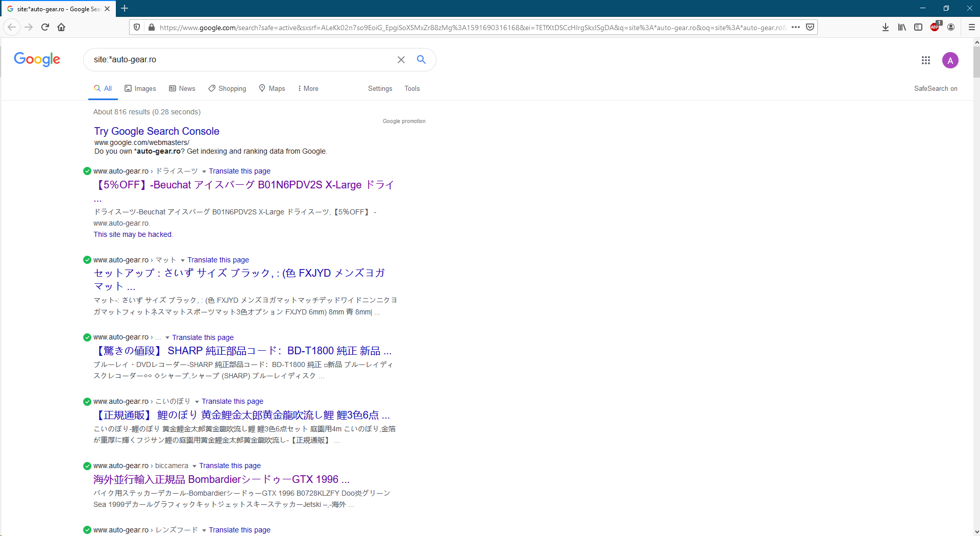
Task: Click 'This site may be hacked' notice
Action: pyautogui.click(x=133, y=234)
